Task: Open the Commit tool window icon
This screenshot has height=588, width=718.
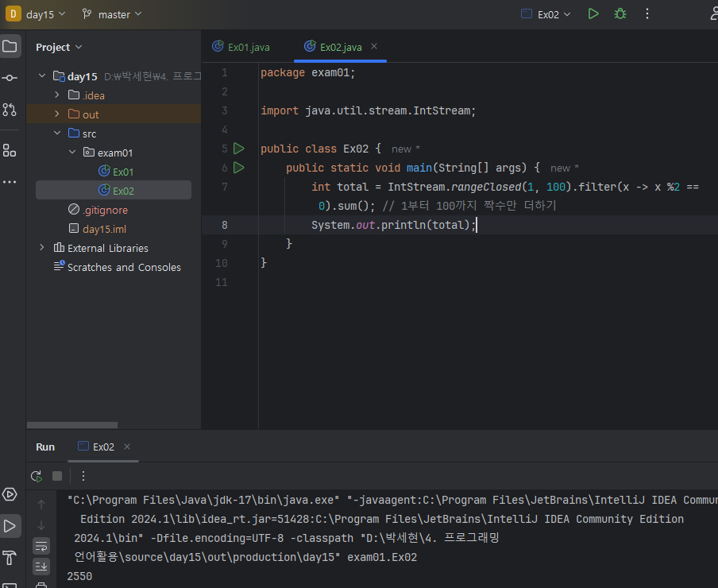Action: pyautogui.click(x=10, y=78)
